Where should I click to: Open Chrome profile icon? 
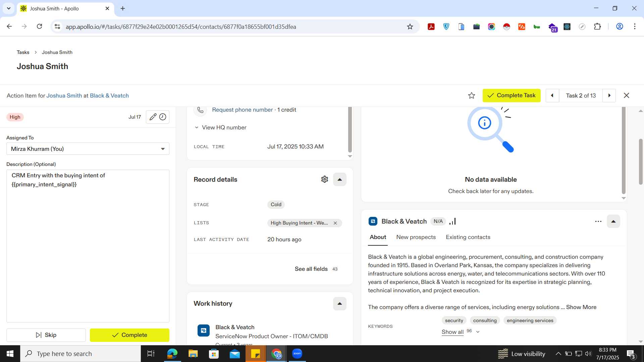coord(620,26)
